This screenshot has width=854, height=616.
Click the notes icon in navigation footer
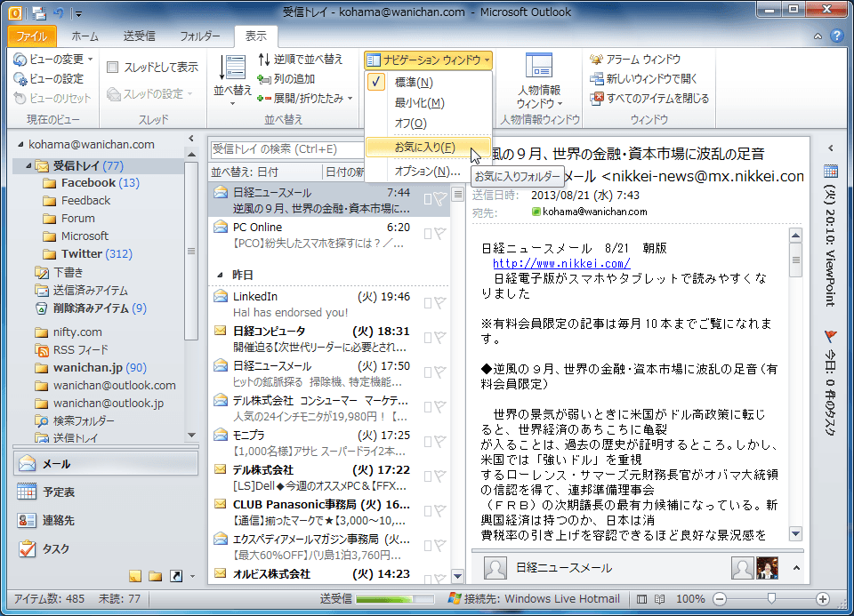coord(135,576)
